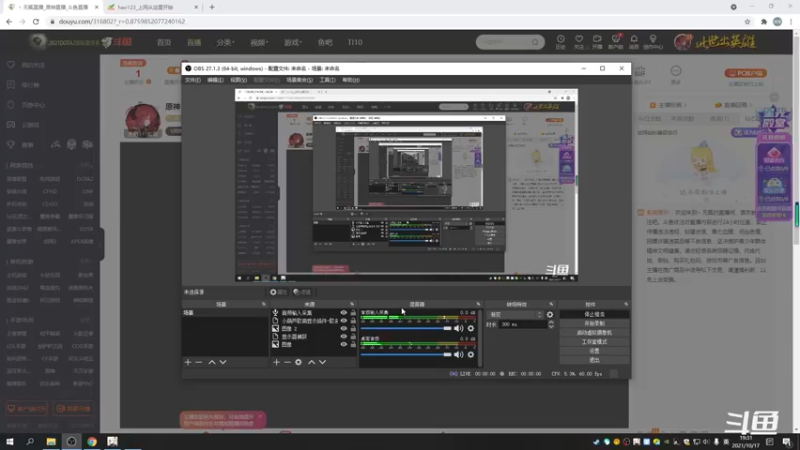Toggle lock on the second source row
The width and height of the screenshot is (800, 450).
point(353,321)
